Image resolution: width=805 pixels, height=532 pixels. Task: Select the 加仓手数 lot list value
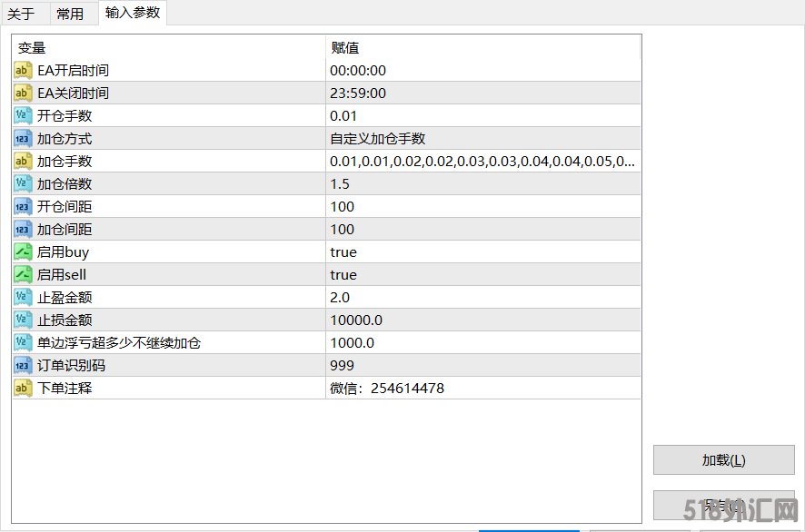(482, 162)
